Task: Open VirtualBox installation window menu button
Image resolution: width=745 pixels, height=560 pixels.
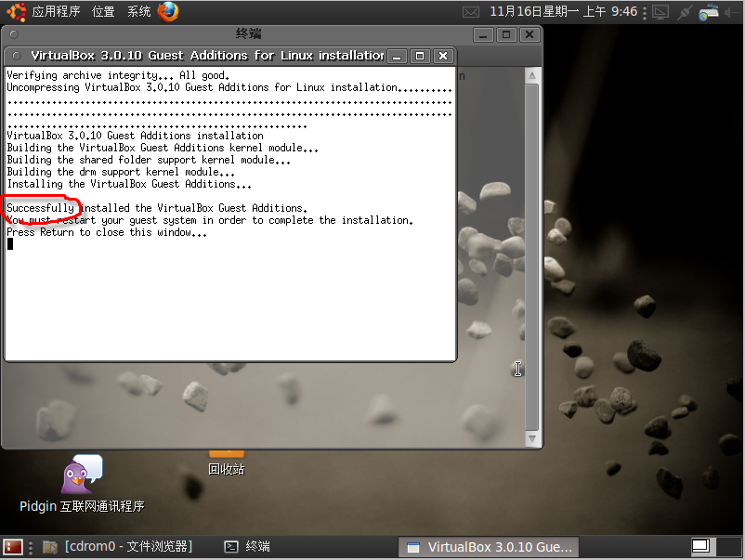Action: point(17,56)
